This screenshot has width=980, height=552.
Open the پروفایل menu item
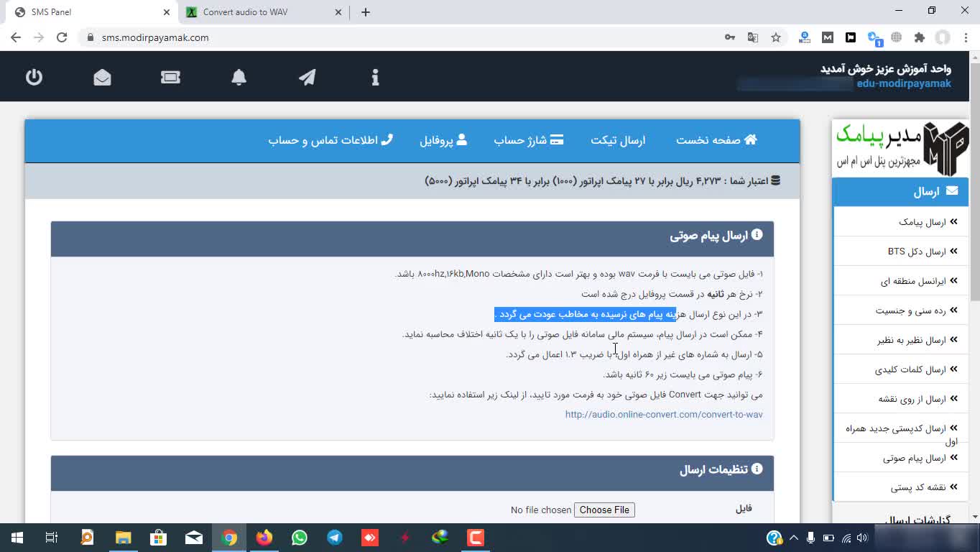tap(443, 140)
